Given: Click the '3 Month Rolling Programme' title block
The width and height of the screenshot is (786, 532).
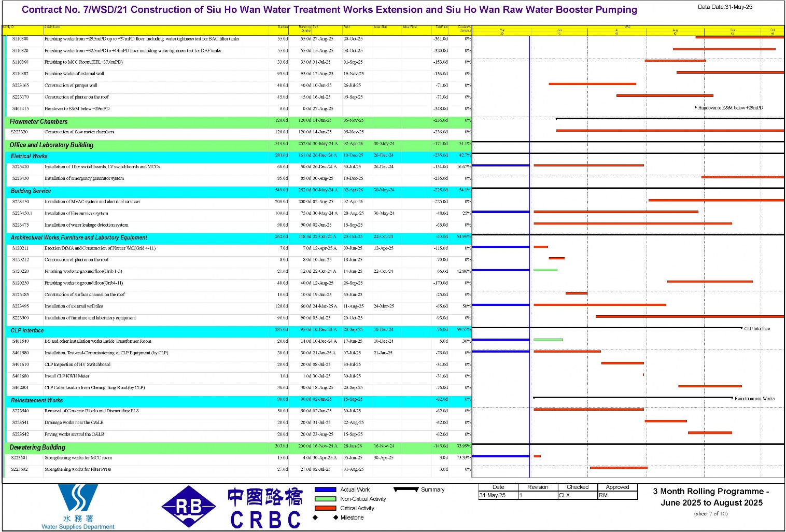Looking at the screenshot, I should pyautogui.click(x=711, y=497).
